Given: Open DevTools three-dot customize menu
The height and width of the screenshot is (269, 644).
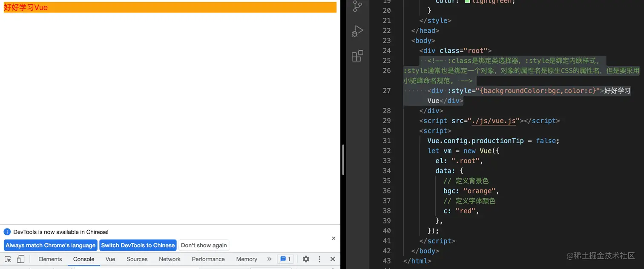Looking at the screenshot, I should (319, 259).
